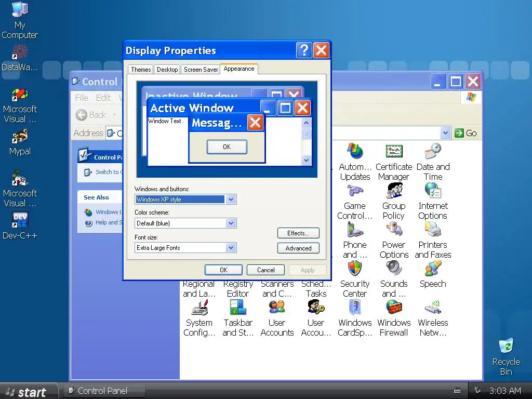Click the Effects... button
Screen dimensions: 532x399
pos(298,233)
